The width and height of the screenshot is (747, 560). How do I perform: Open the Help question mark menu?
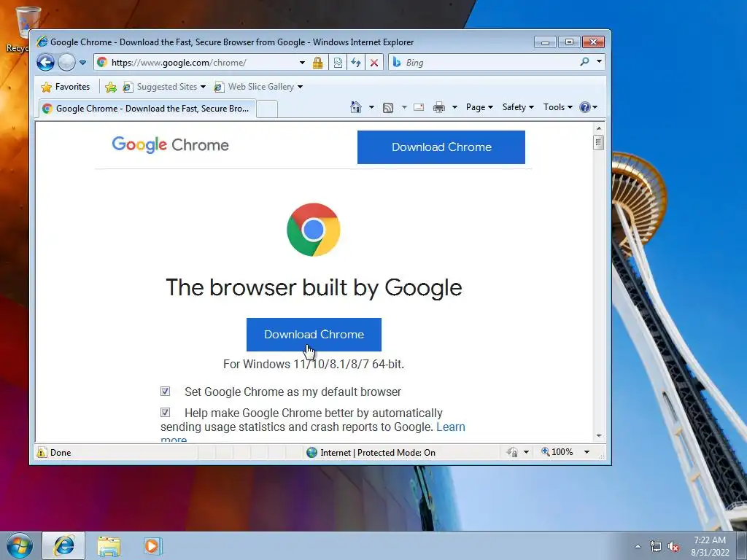[589, 107]
